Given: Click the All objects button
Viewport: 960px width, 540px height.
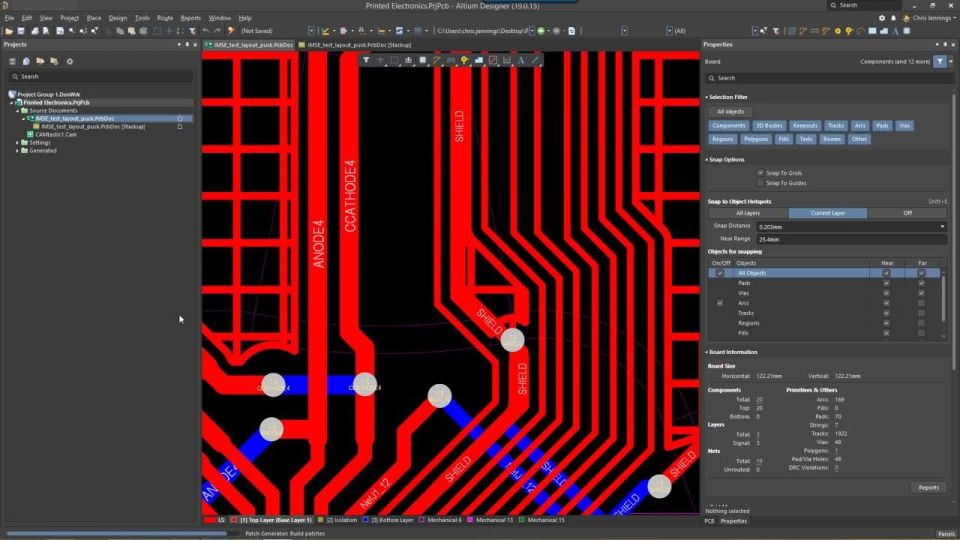Looking at the screenshot, I should (730, 112).
